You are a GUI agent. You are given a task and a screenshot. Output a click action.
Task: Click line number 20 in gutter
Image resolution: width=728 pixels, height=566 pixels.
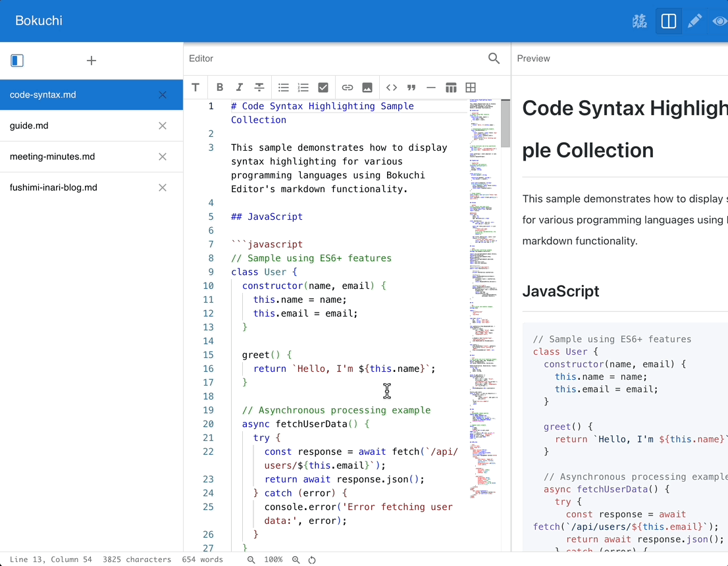208,424
